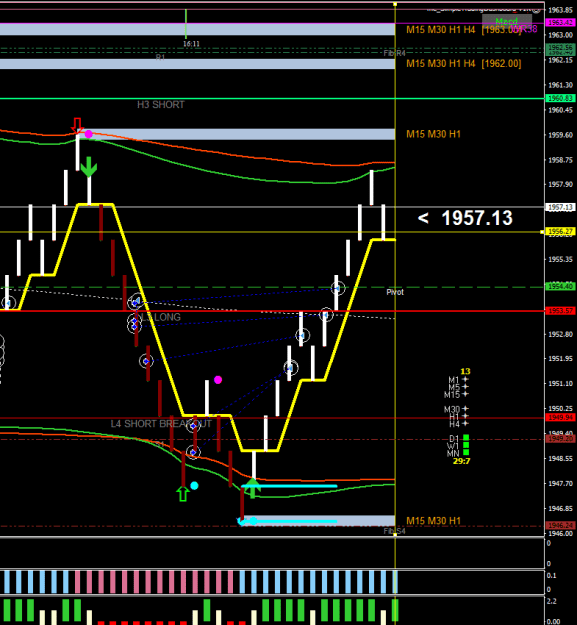Select the yellow handle atop the vertical line
The height and width of the screenshot is (625, 577).
coord(395,4)
